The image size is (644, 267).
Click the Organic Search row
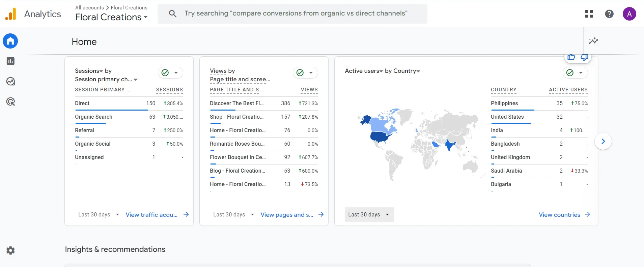(x=129, y=117)
